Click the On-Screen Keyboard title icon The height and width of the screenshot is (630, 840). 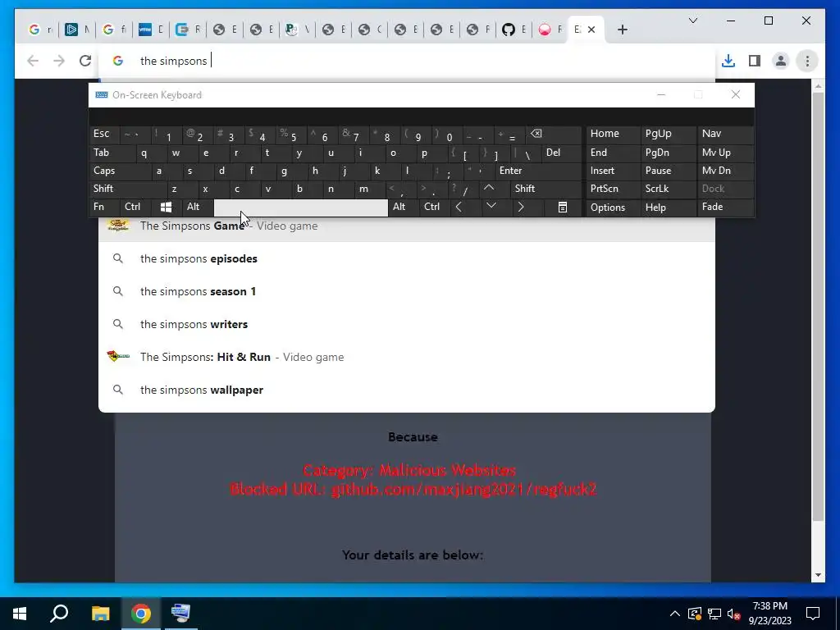click(x=101, y=95)
